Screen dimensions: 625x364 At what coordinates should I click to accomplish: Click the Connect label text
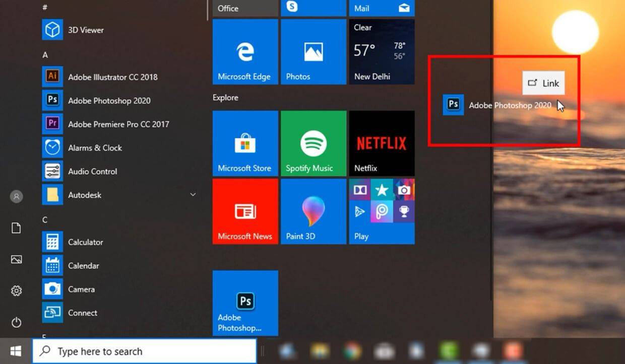click(x=83, y=313)
